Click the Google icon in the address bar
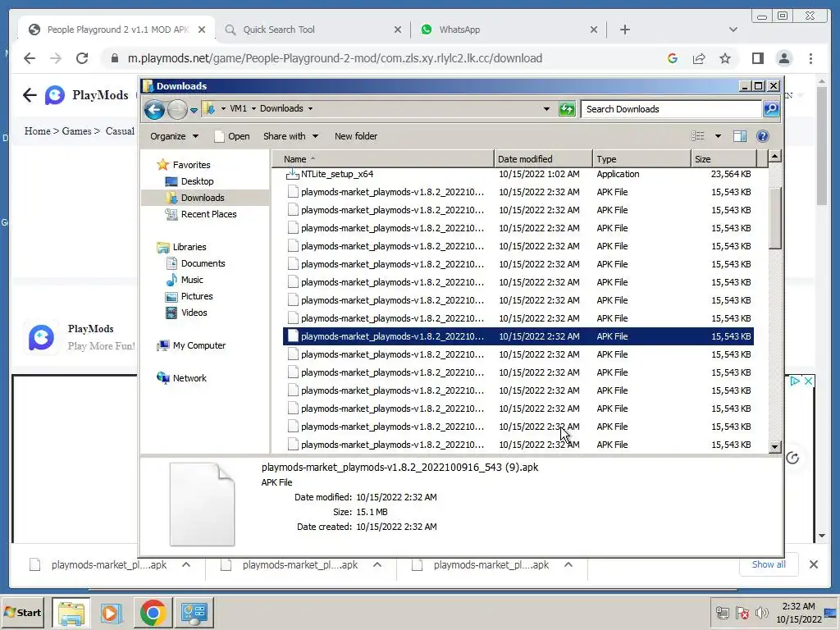 [x=673, y=58]
